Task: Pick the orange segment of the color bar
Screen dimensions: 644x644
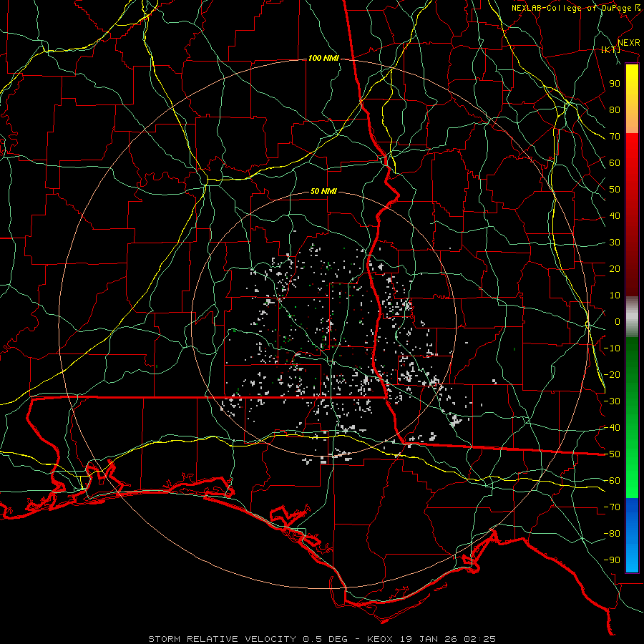Action: (x=632, y=122)
